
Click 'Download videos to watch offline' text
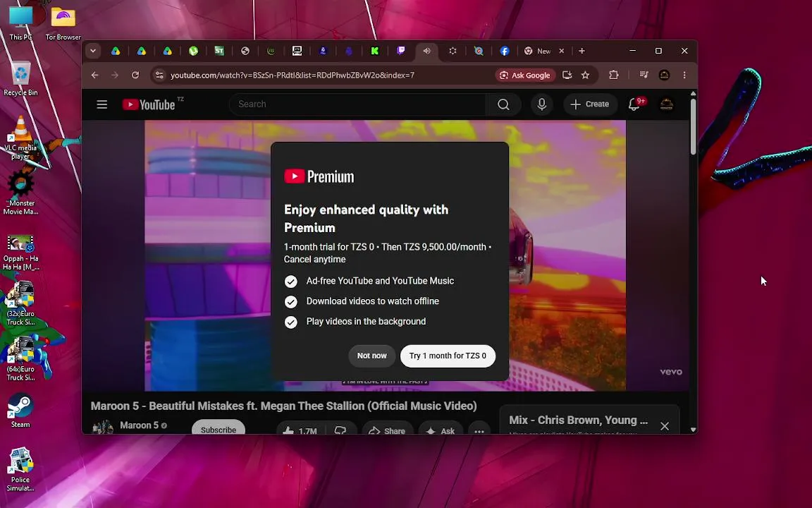pos(372,301)
